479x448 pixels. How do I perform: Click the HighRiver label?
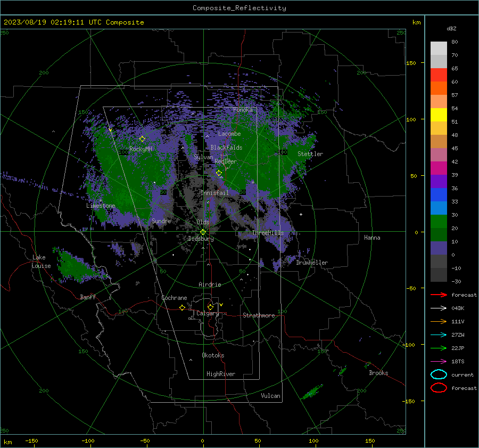tap(221, 374)
